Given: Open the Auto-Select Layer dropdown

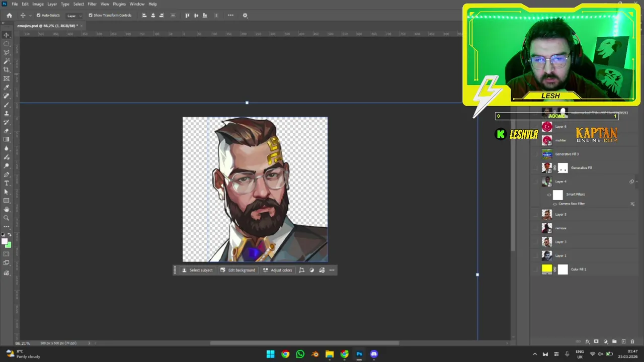Looking at the screenshot, I should click(x=74, y=16).
